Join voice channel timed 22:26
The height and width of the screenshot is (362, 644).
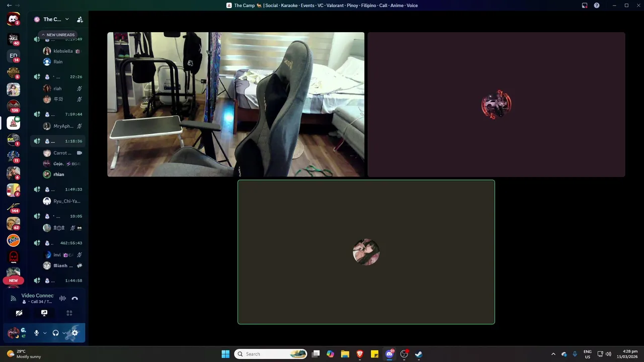click(x=58, y=77)
